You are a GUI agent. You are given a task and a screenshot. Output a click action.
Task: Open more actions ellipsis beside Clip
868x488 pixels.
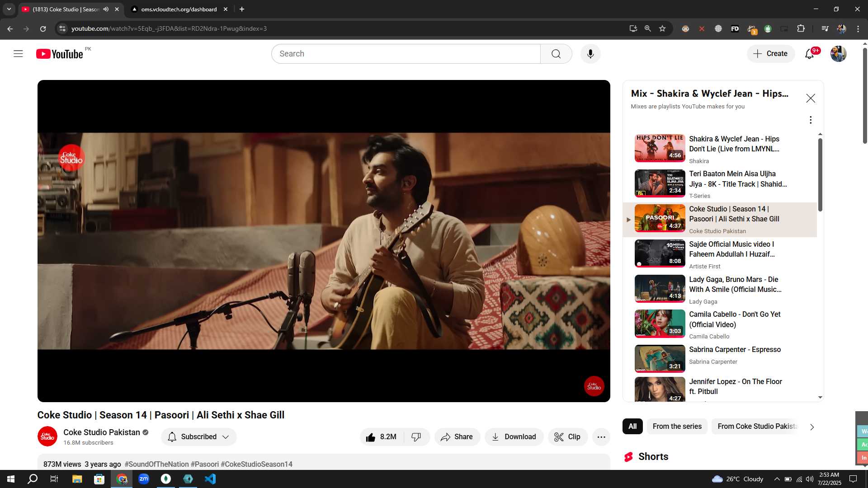coord(601,437)
